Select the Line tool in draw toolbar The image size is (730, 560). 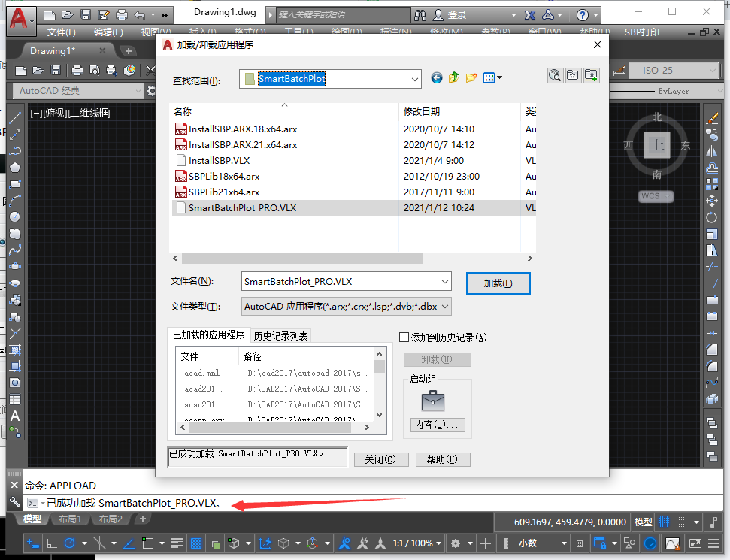tap(15, 118)
